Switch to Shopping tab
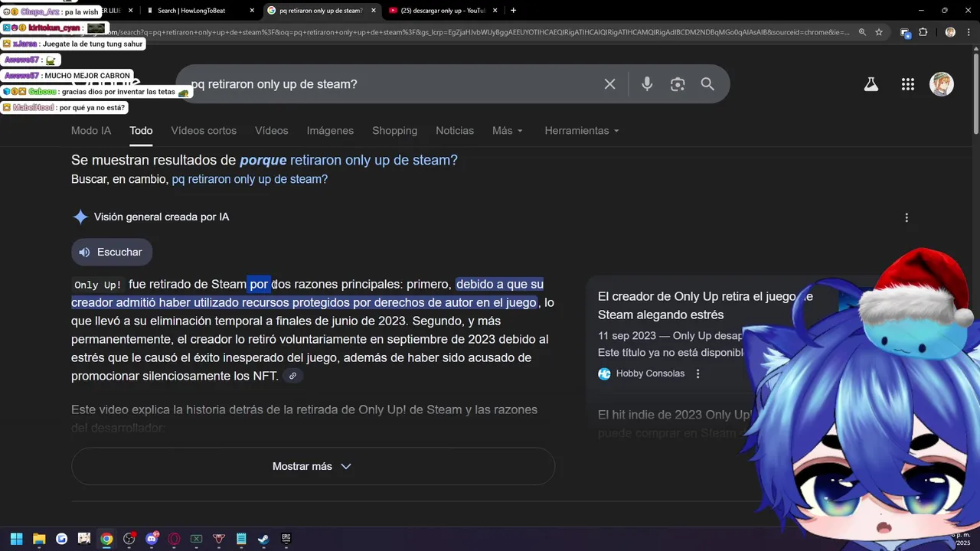This screenshot has height=551, width=980. [394, 131]
